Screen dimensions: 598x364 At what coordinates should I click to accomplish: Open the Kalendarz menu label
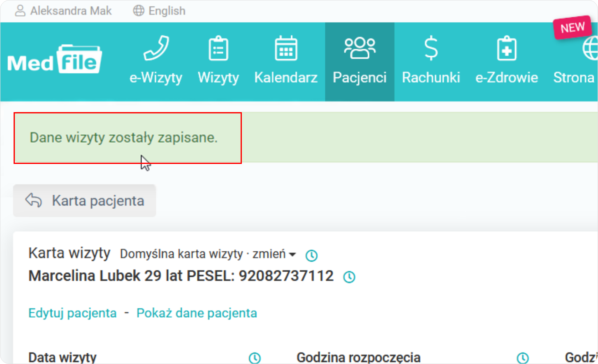point(286,77)
